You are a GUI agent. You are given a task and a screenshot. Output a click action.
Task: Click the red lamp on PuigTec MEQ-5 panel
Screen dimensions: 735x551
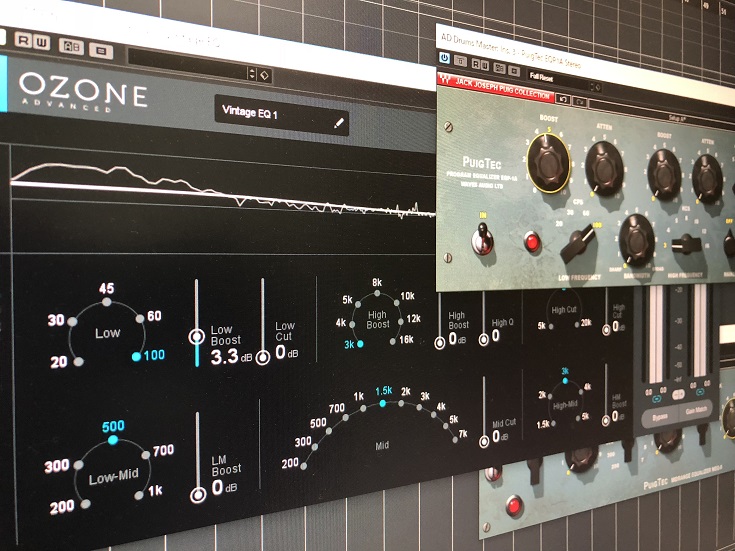tap(514, 506)
